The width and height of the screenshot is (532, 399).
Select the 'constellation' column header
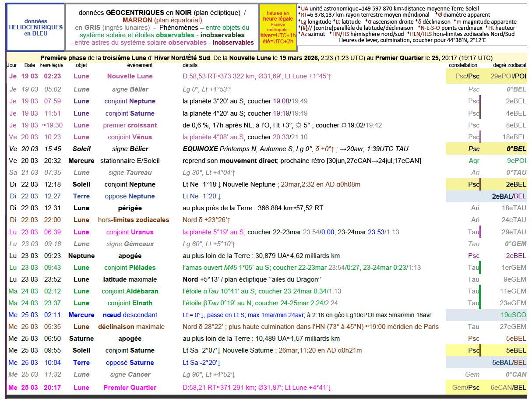[463, 65]
